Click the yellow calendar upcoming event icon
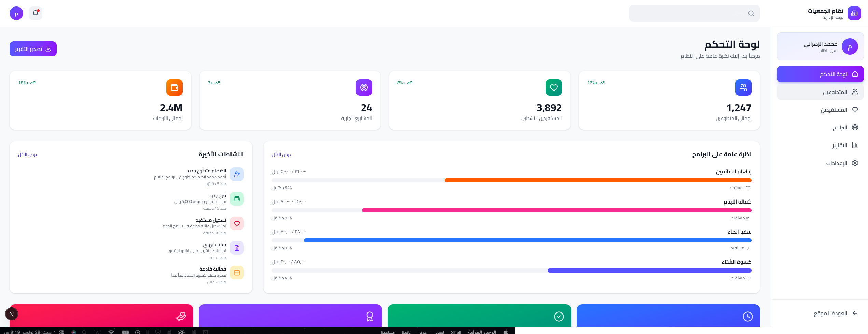 tap(237, 273)
